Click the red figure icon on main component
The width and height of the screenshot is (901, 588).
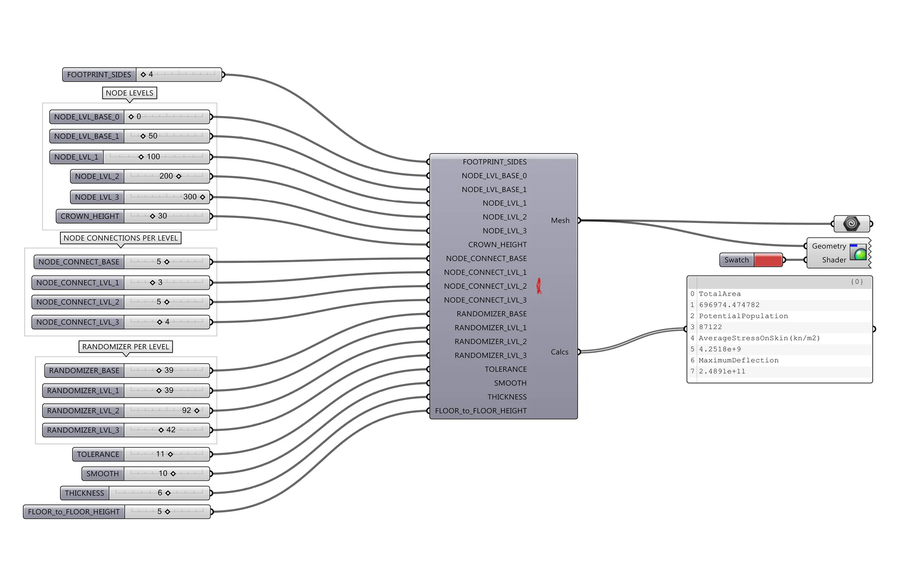pos(539,286)
